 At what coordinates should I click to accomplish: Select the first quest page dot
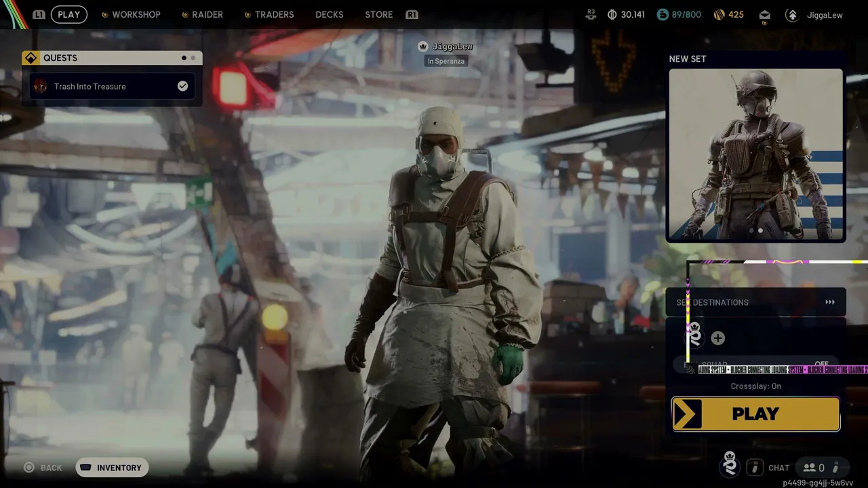(x=184, y=58)
